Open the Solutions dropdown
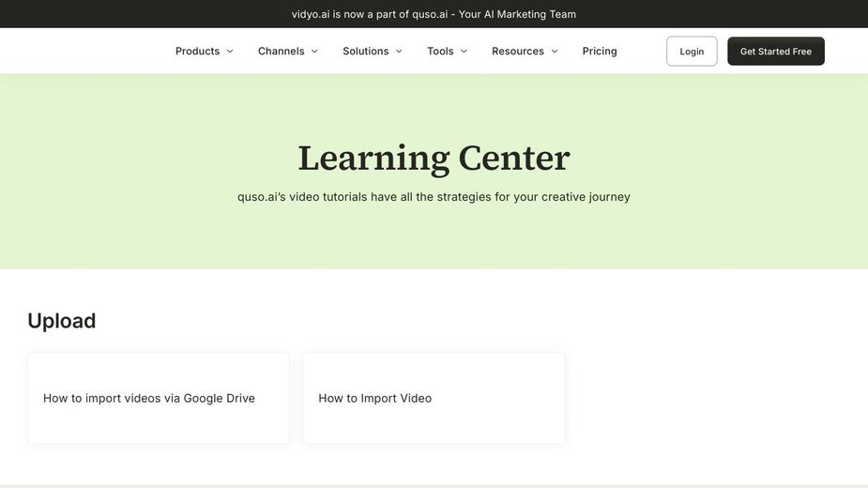This screenshot has height=488, width=868. point(366,52)
